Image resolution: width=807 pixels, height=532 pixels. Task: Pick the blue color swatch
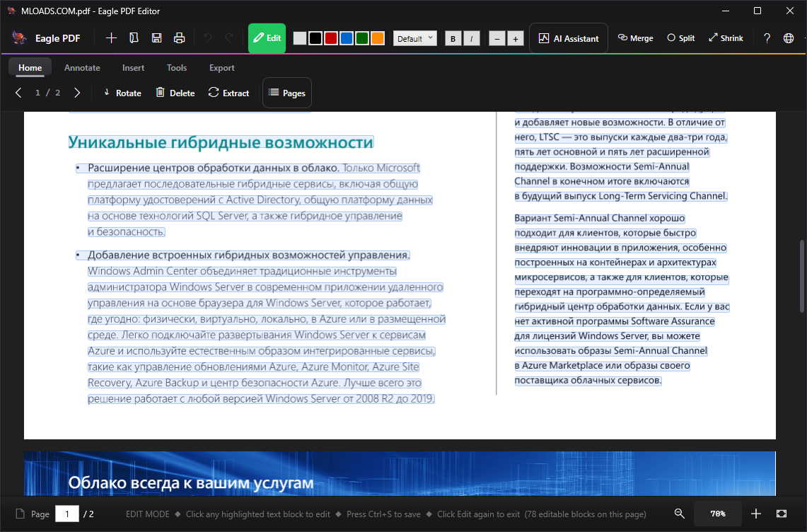click(347, 38)
